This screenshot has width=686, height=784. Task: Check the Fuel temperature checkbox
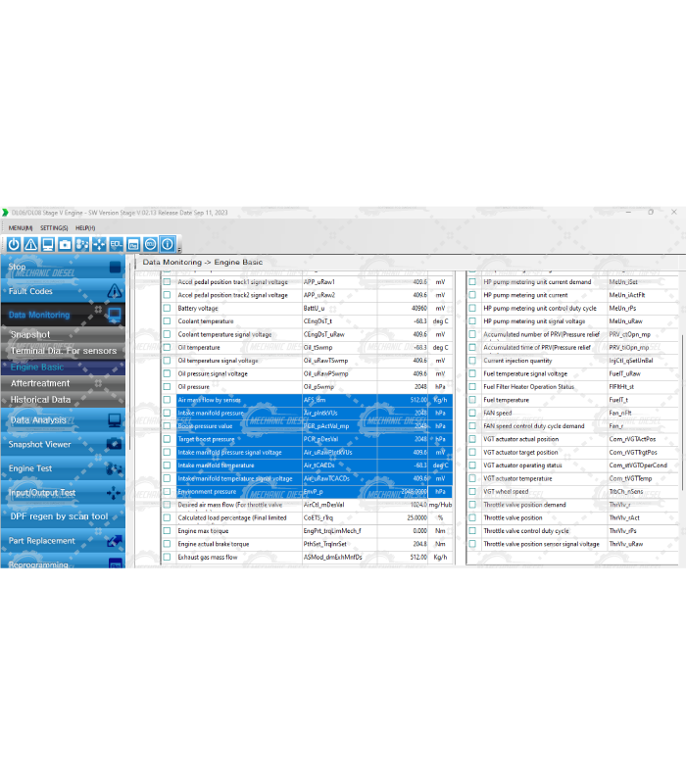472,400
